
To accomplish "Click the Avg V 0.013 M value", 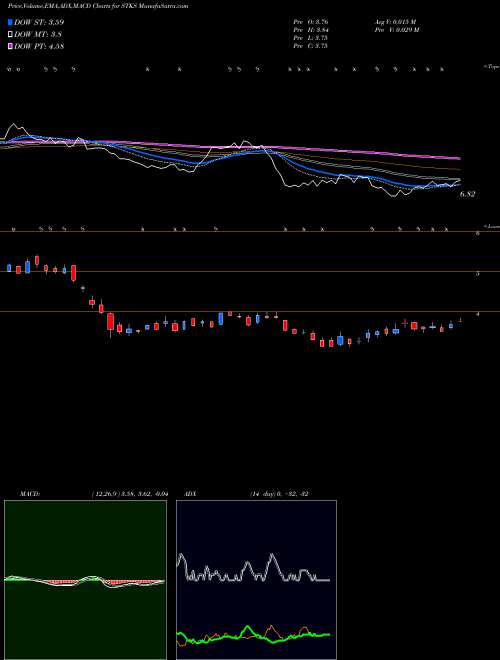I will click(395, 22).
